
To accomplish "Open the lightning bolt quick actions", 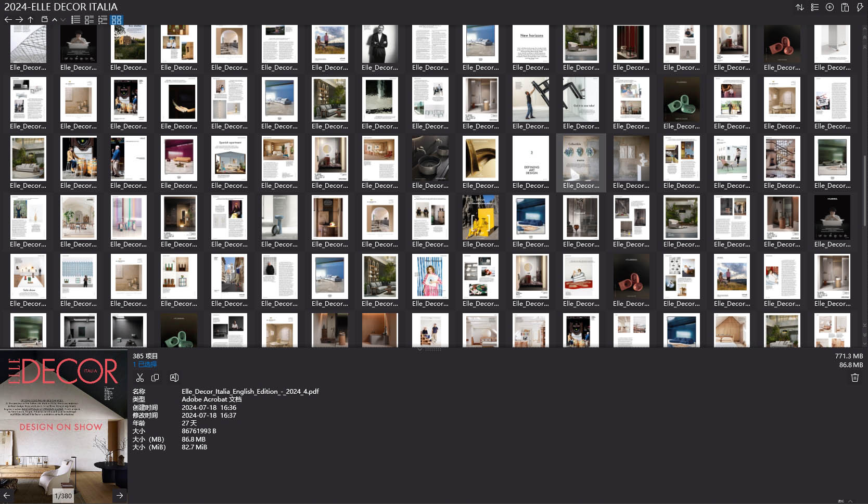I will tap(860, 7).
